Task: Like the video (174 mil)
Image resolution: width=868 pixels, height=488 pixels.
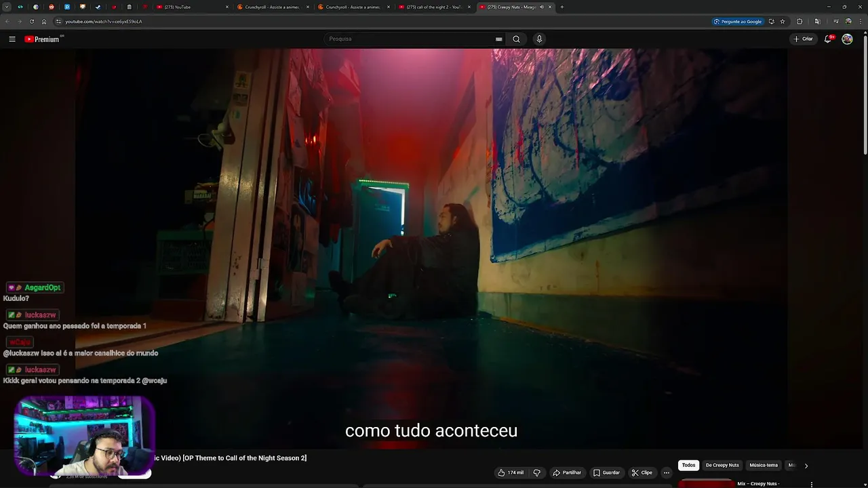Action: [x=511, y=472]
